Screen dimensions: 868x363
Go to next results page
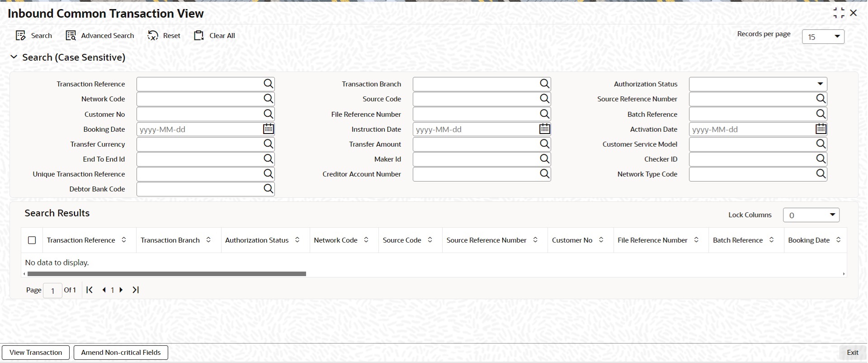click(121, 290)
